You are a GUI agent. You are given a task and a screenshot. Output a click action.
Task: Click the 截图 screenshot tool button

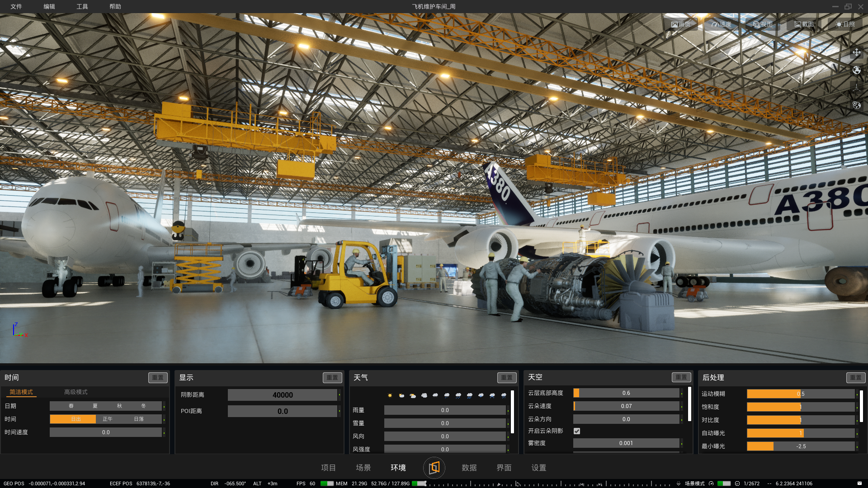(804, 24)
